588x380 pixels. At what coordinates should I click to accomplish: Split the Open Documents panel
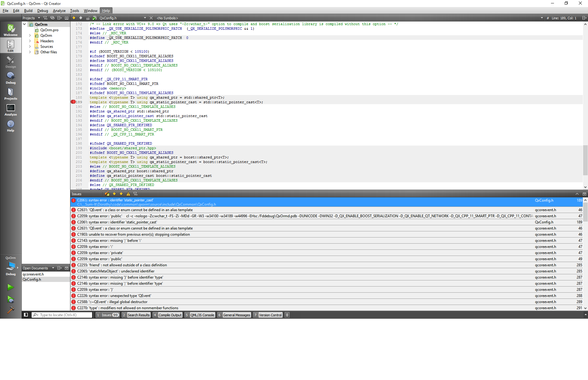[x=60, y=268]
